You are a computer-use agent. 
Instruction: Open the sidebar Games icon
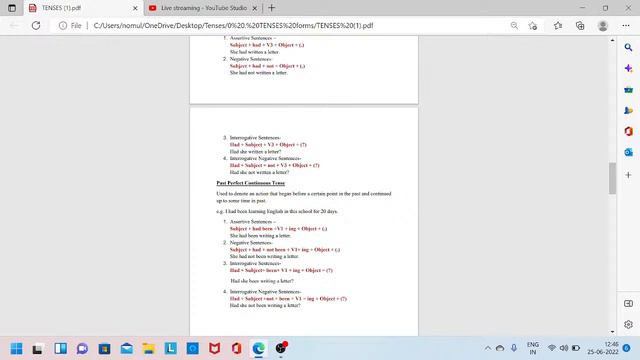[x=628, y=110]
